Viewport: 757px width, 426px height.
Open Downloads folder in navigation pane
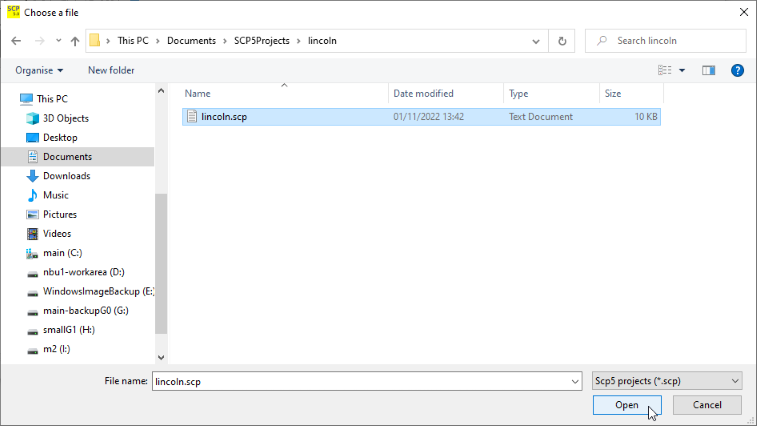(x=66, y=176)
